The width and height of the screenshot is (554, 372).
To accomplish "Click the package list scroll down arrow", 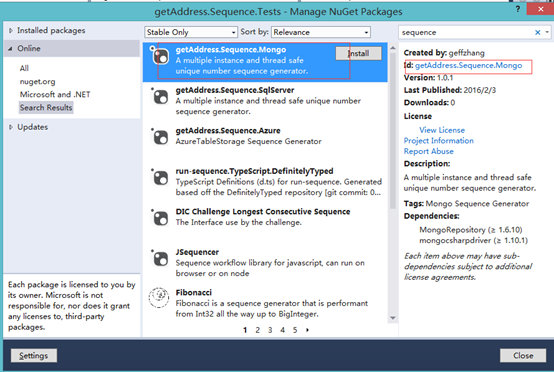I will point(393,318).
